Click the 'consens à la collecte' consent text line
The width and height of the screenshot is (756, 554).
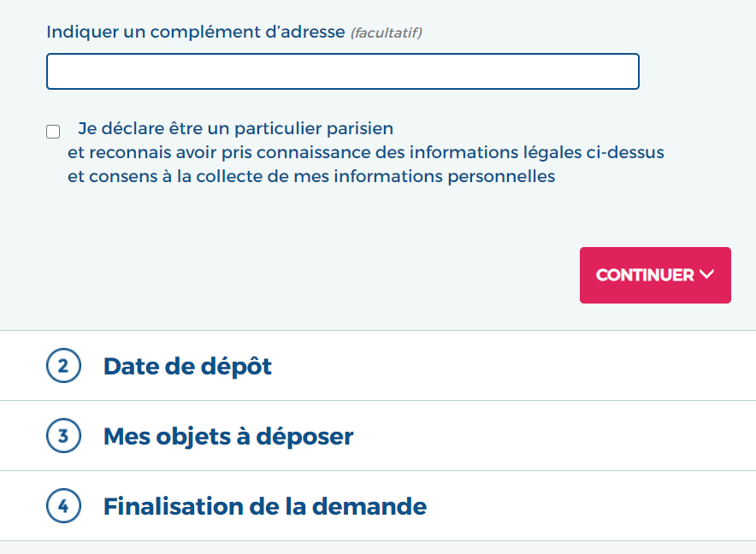pyautogui.click(x=311, y=177)
